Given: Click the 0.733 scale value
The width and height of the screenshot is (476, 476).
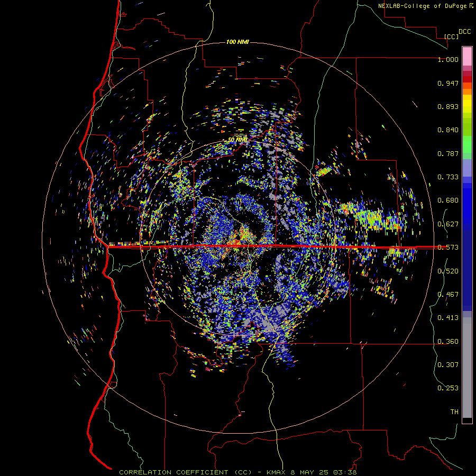Looking at the screenshot, I should [x=448, y=177].
